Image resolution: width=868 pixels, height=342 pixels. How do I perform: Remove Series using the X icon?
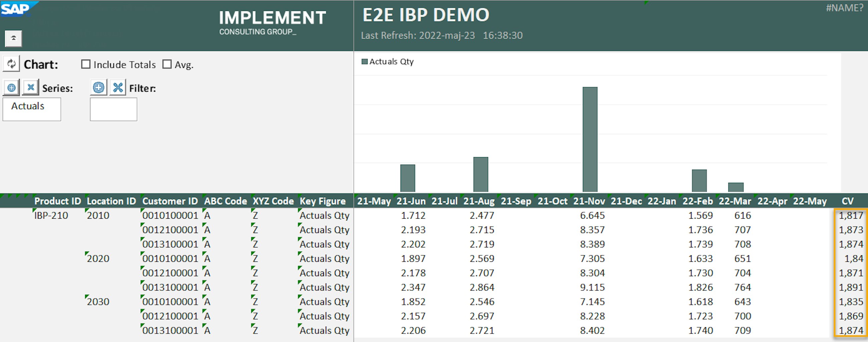click(x=31, y=88)
